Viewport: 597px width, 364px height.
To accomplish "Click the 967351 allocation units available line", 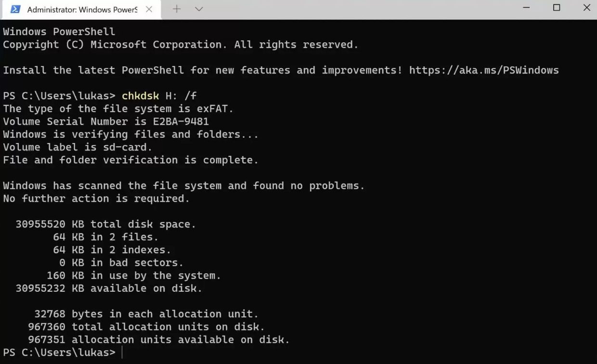I will click(158, 340).
